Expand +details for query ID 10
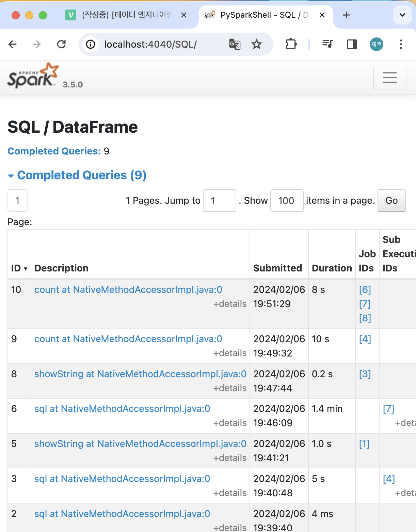The image size is (416, 532). (x=230, y=304)
